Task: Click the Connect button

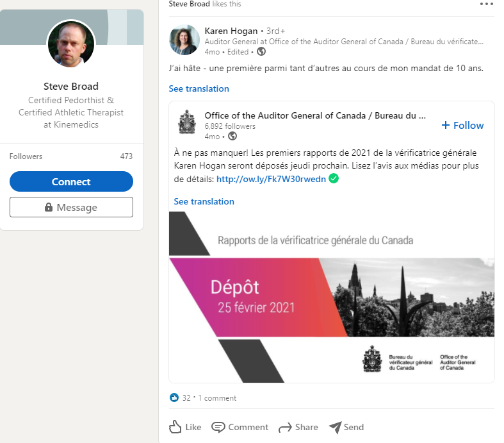Action: click(71, 181)
